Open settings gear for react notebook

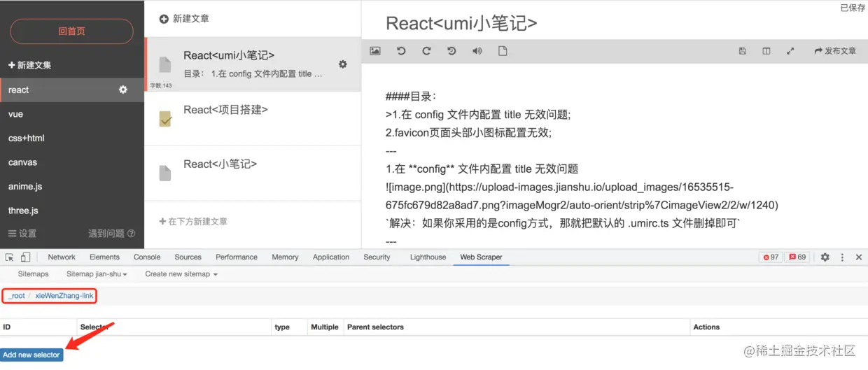click(x=123, y=90)
